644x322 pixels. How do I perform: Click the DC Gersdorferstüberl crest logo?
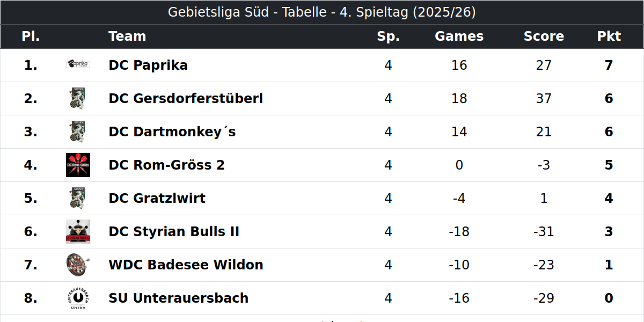pos(78,98)
